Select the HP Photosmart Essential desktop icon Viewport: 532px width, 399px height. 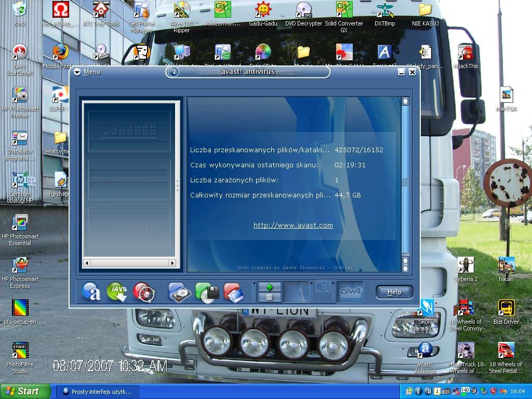click(x=20, y=231)
